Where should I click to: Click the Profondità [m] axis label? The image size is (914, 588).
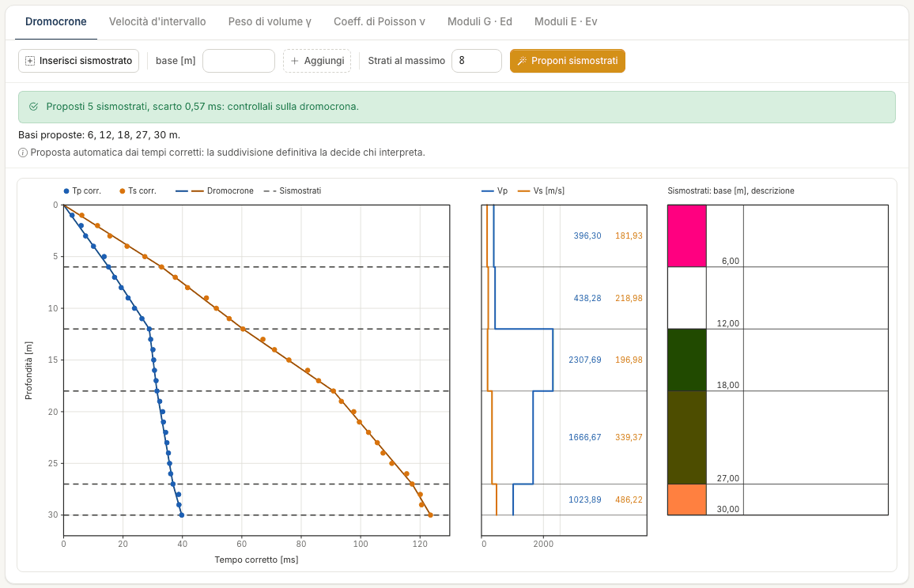point(28,371)
